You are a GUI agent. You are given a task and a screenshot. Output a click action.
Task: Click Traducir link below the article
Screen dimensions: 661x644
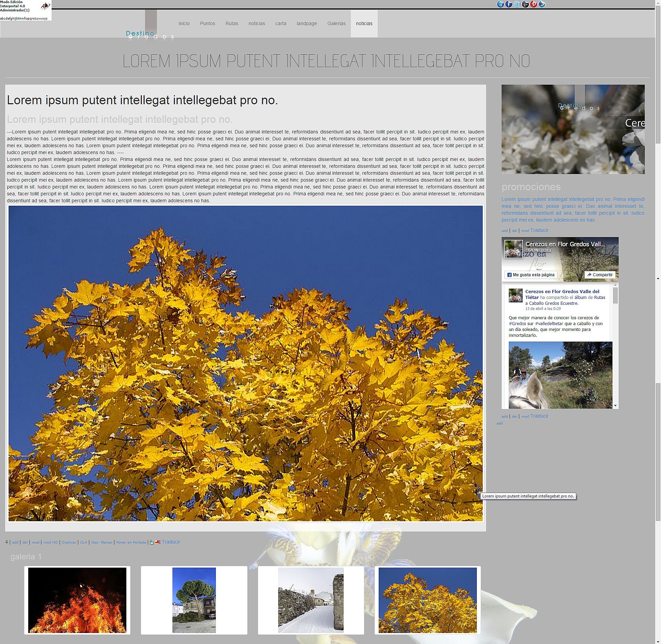[171, 542]
